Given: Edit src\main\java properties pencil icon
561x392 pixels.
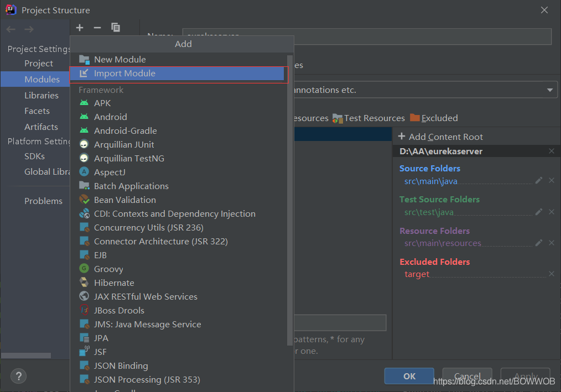Looking at the screenshot, I should (x=539, y=181).
